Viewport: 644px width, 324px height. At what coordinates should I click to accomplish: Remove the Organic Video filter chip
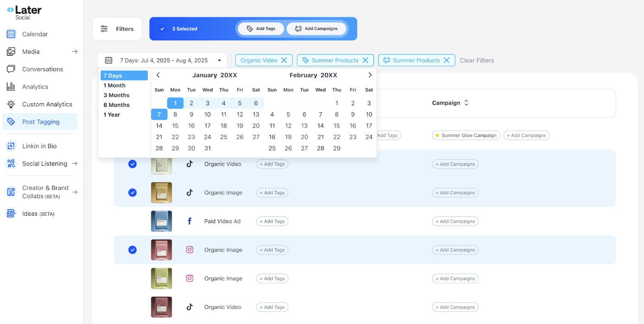coord(284,60)
